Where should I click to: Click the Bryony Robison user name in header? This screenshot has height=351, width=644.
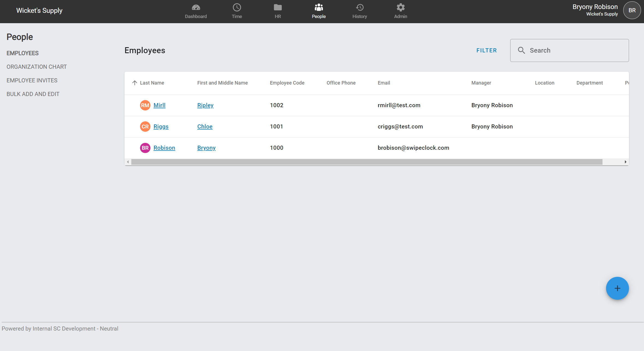595,7
